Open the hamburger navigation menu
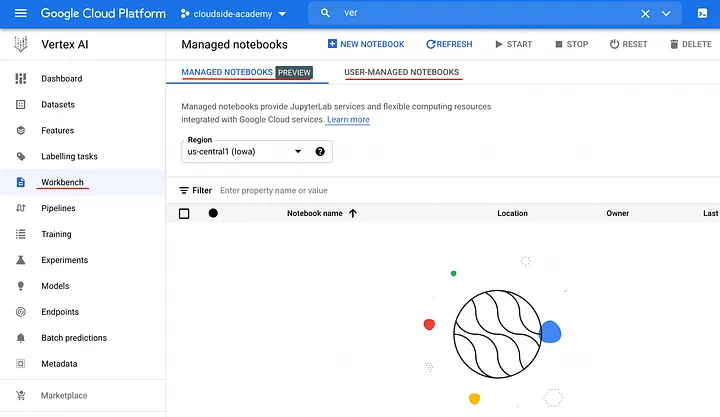Viewport: 720px width, 417px height. [x=21, y=13]
